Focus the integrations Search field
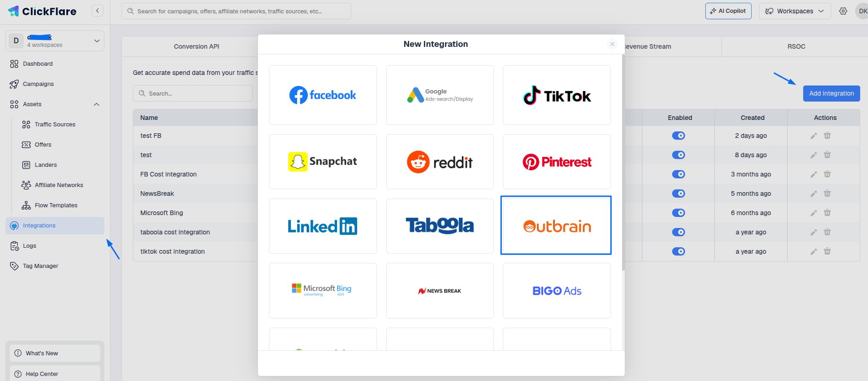The image size is (868, 381). [x=193, y=93]
